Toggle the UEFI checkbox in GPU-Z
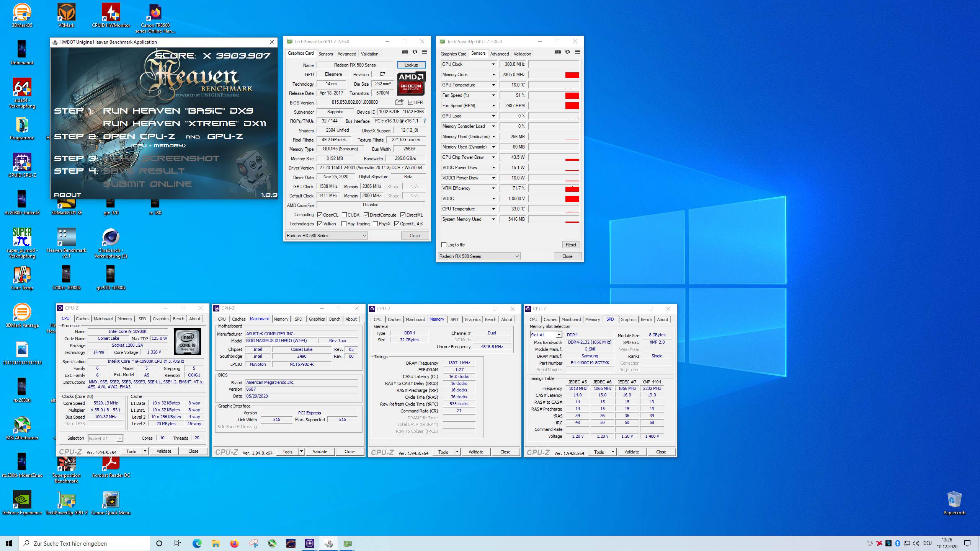Image resolution: width=980 pixels, height=551 pixels. [410, 103]
